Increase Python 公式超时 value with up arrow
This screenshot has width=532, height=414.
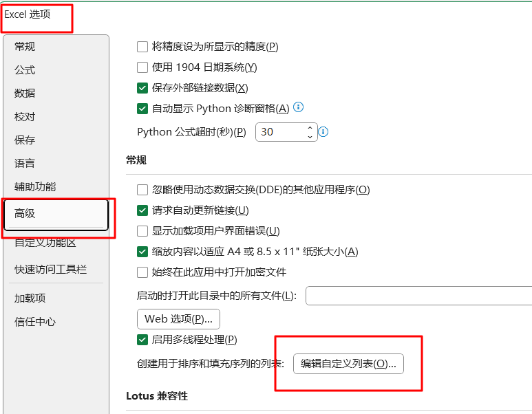point(310,128)
